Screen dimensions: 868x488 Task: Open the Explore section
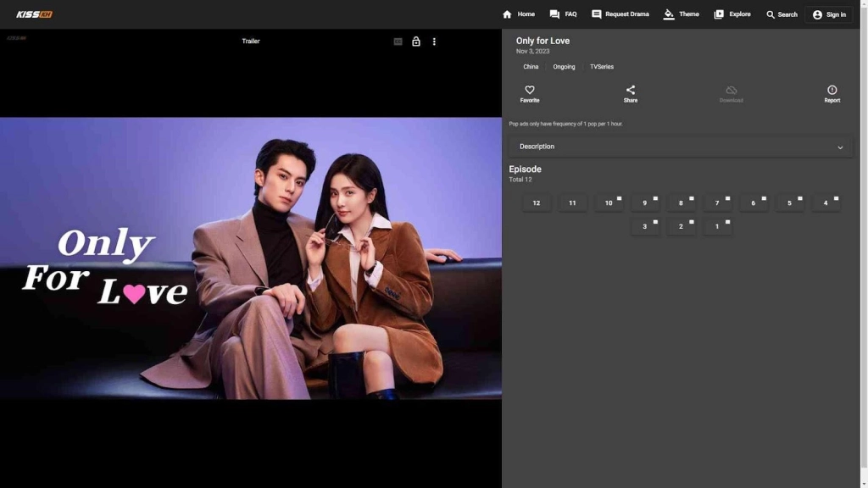(732, 14)
